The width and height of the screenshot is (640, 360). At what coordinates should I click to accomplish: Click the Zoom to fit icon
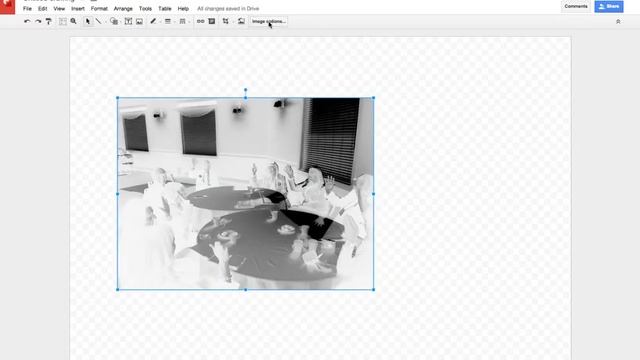click(x=62, y=21)
